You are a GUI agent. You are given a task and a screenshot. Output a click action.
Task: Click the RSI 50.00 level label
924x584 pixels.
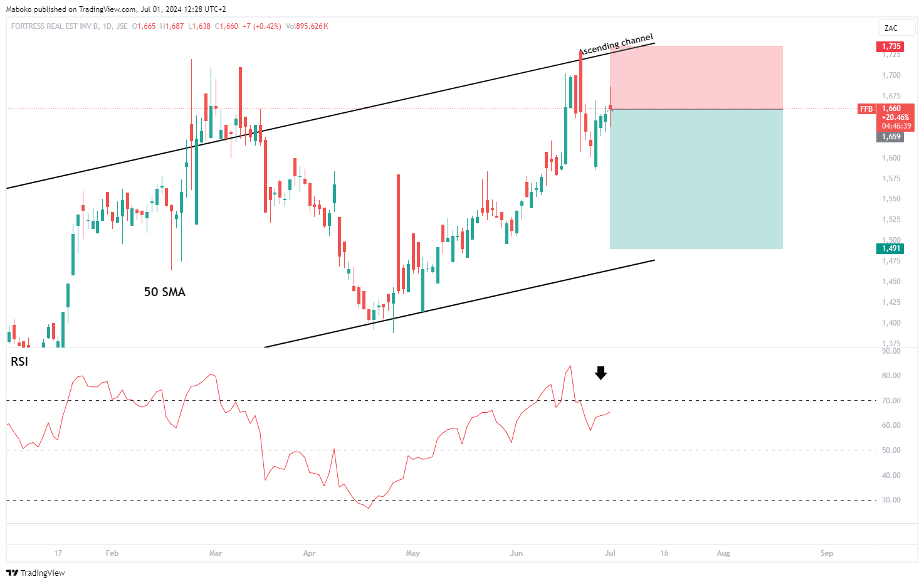pyautogui.click(x=891, y=450)
